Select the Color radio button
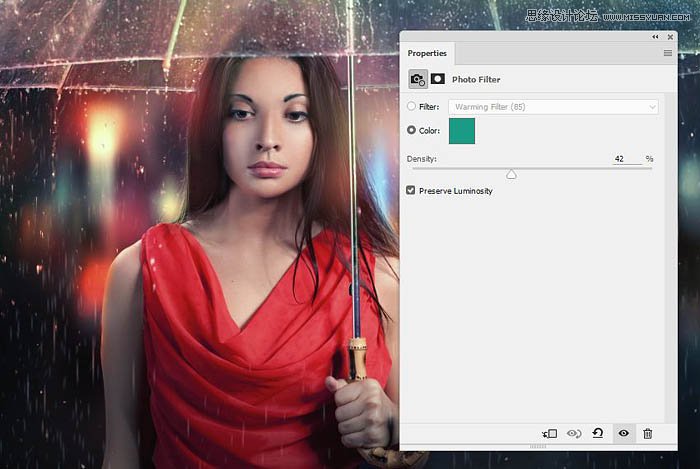Image resolution: width=700 pixels, height=469 pixels. pos(412,130)
